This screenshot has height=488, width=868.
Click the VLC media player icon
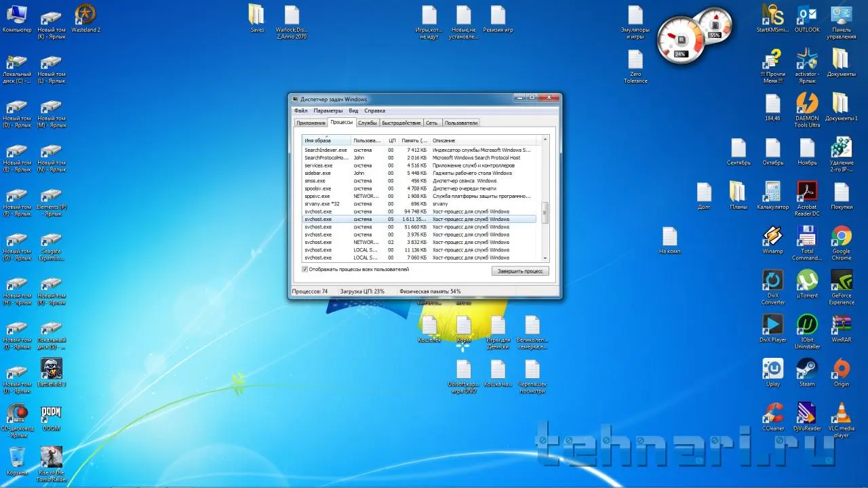(x=841, y=413)
